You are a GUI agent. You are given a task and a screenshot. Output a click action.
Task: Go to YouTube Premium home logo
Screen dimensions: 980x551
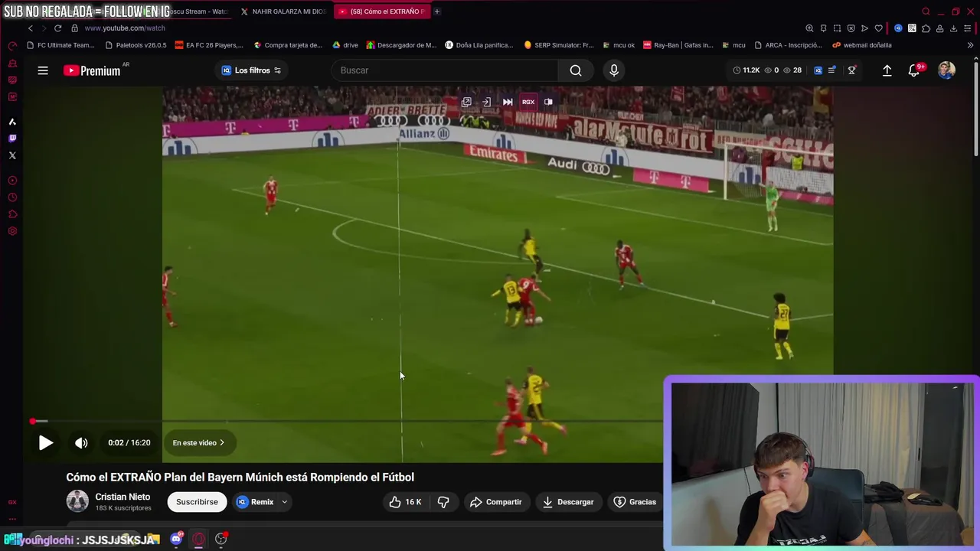(x=92, y=70)
